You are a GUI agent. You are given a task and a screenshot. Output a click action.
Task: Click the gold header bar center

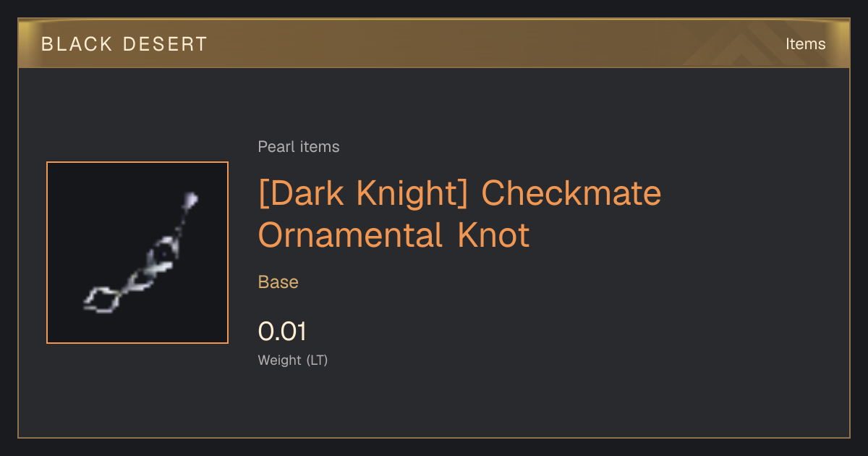[434, 43]
